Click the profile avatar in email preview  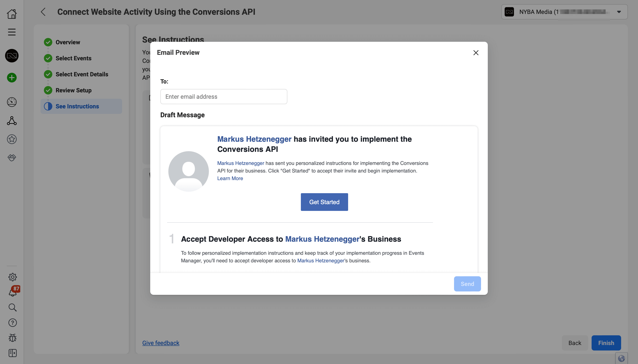(x=189, y=171)
